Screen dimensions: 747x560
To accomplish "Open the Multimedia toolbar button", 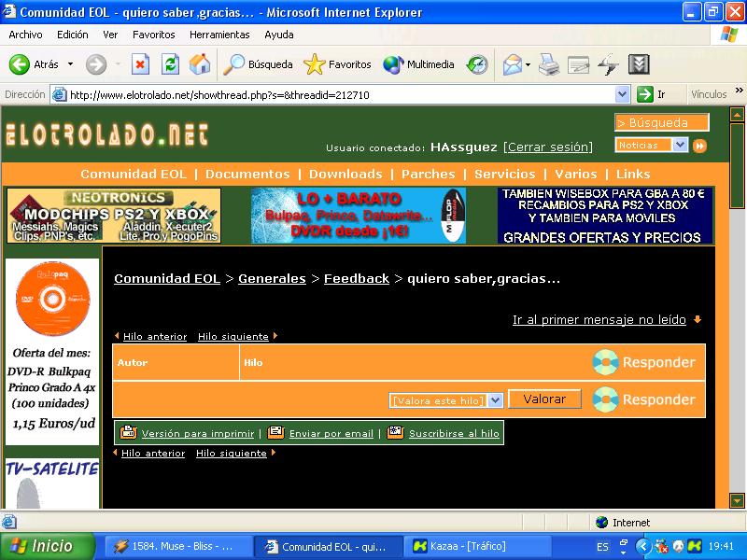I will (x=418, y=64).
